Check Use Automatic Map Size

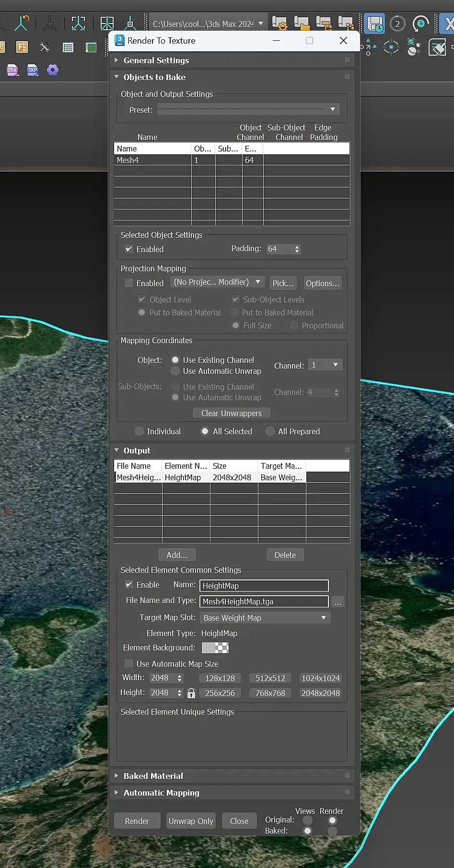pyautogui.click(x=128, y=663)
